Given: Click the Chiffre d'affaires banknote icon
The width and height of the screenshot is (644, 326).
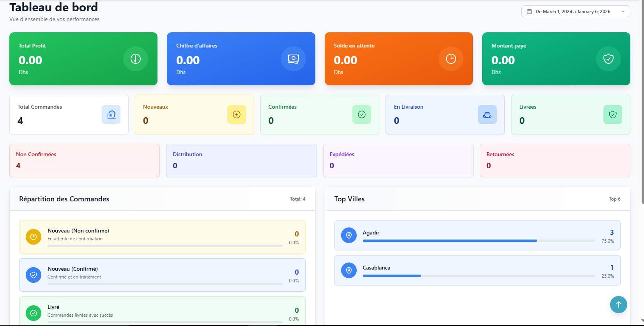Looking at the screenshot, I should (293, 59).
